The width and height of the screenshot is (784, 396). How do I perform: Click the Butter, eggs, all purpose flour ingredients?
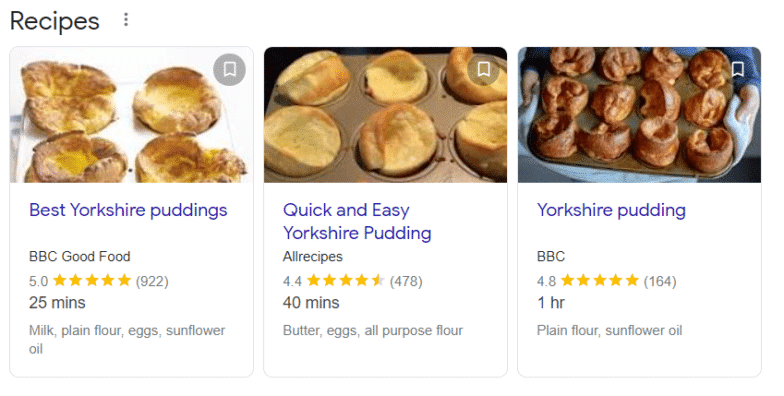pos(373,330)
